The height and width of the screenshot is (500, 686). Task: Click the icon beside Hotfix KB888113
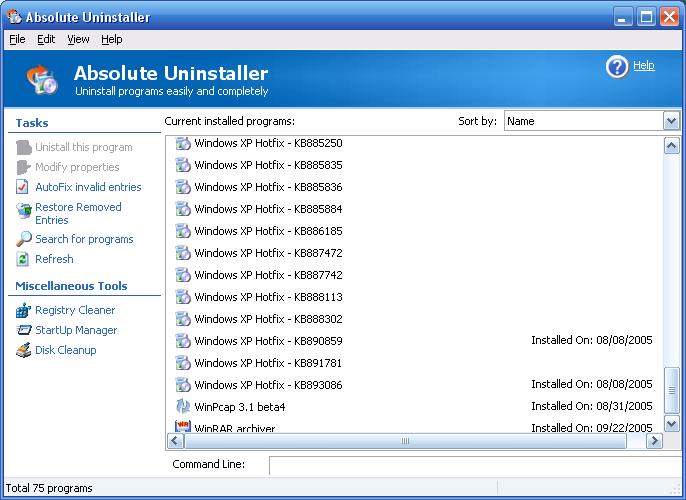[183, 297]
